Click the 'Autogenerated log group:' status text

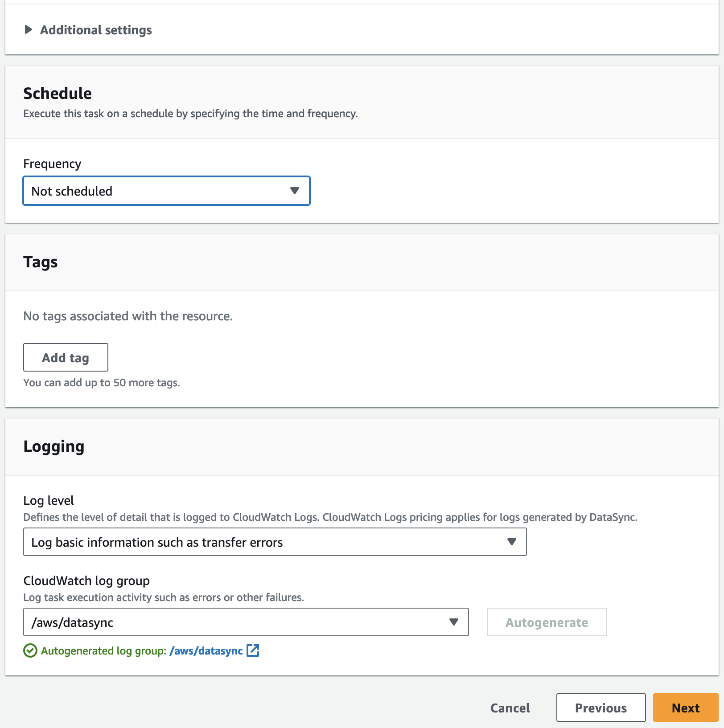[x=103, y=651]
